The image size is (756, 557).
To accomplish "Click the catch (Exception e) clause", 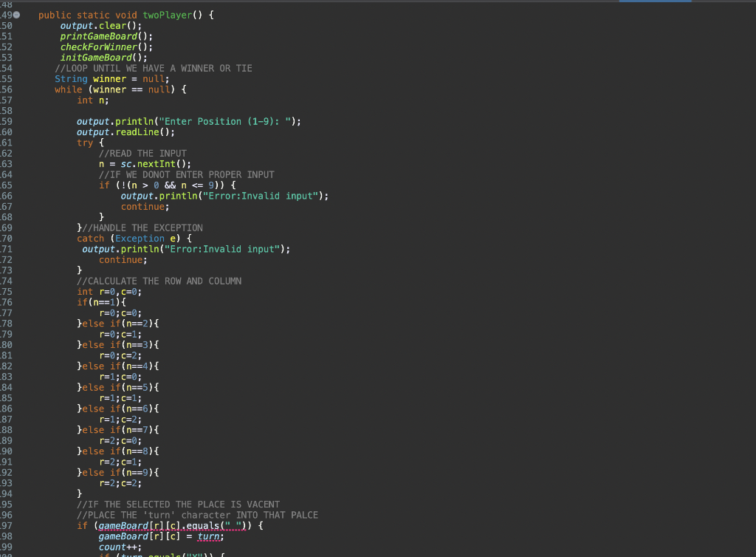I will (x=134, y=238).
